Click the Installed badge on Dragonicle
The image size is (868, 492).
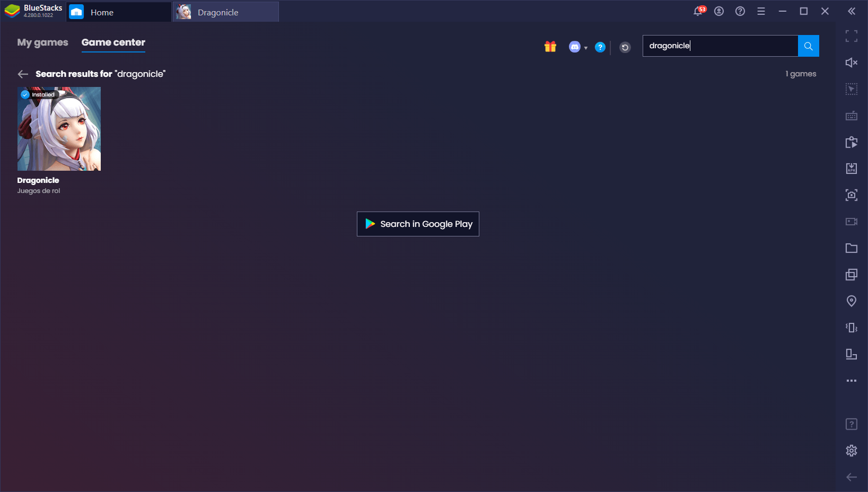pyautogui.click(x=39, y=94)
